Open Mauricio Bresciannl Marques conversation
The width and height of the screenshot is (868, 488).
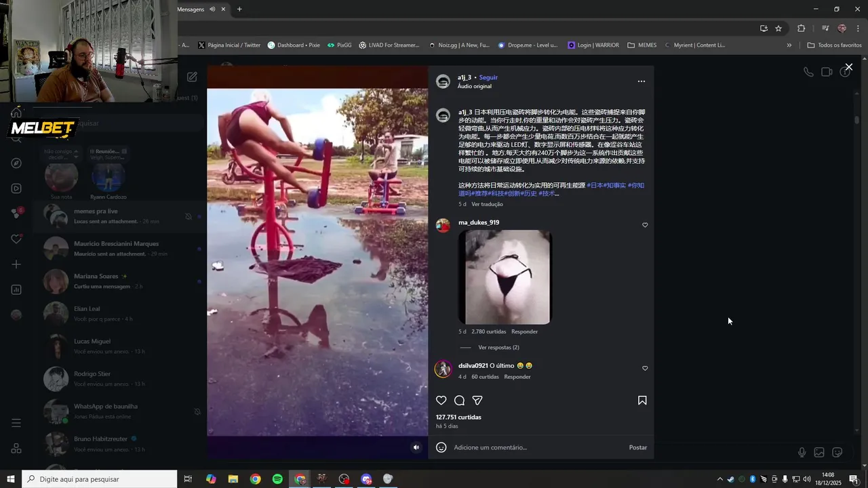[x=119, y=249]
